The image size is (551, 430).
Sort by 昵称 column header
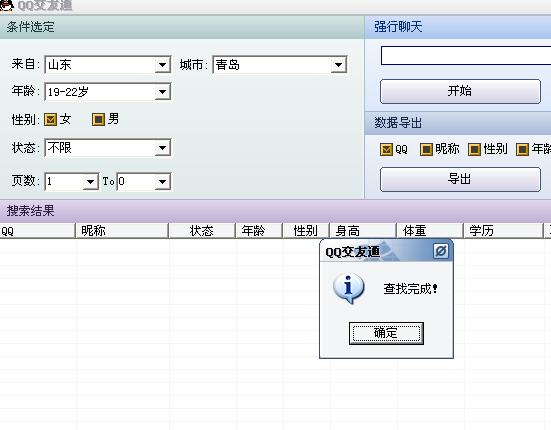coord(122,231)
